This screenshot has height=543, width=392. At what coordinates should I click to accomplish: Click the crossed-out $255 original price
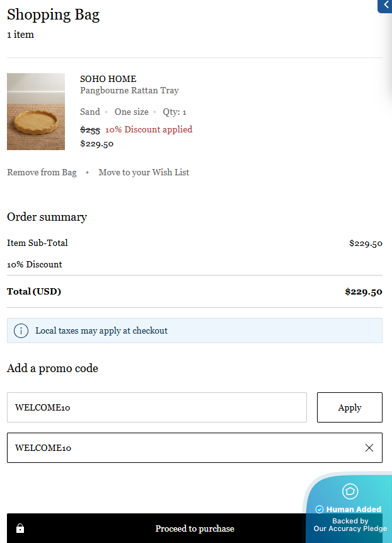pyautogui.click(x=90, y=129)
